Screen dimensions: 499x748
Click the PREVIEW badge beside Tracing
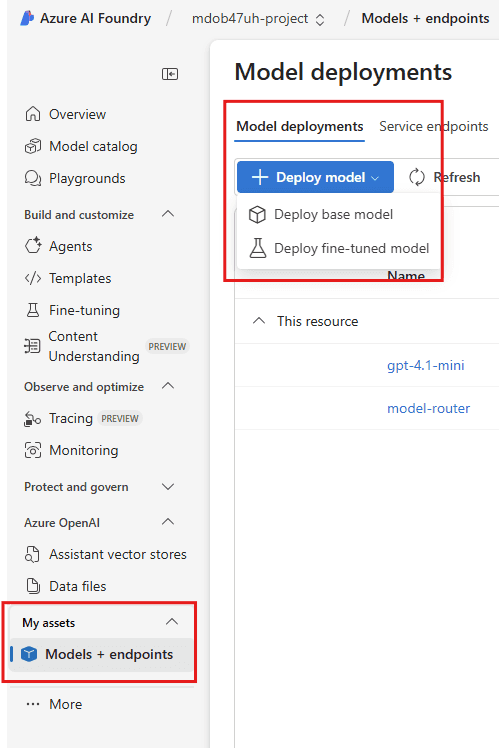pos(120,418)
